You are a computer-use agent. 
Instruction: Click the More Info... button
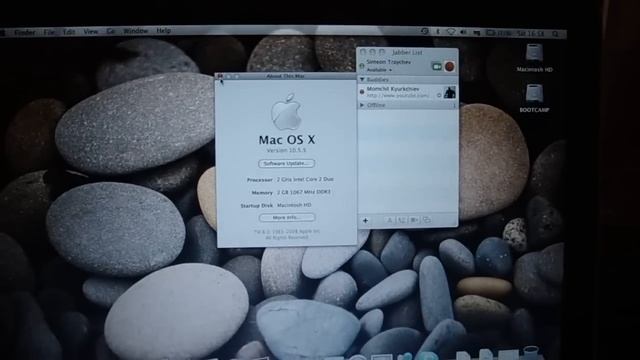click(x=287, y=218)
